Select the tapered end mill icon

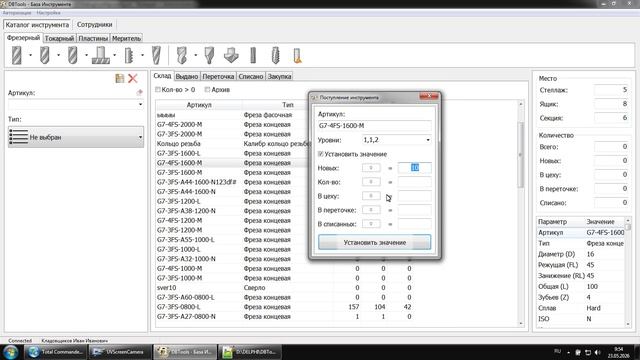pos(156,55)
